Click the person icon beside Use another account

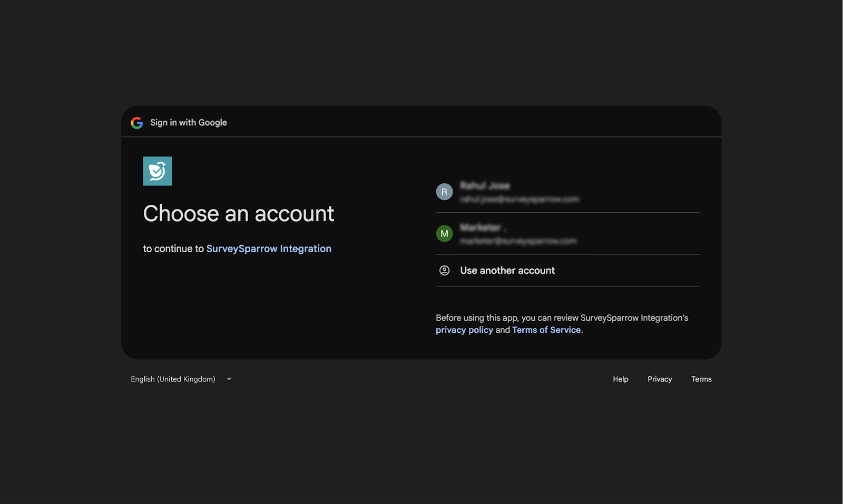click(444, 271)
